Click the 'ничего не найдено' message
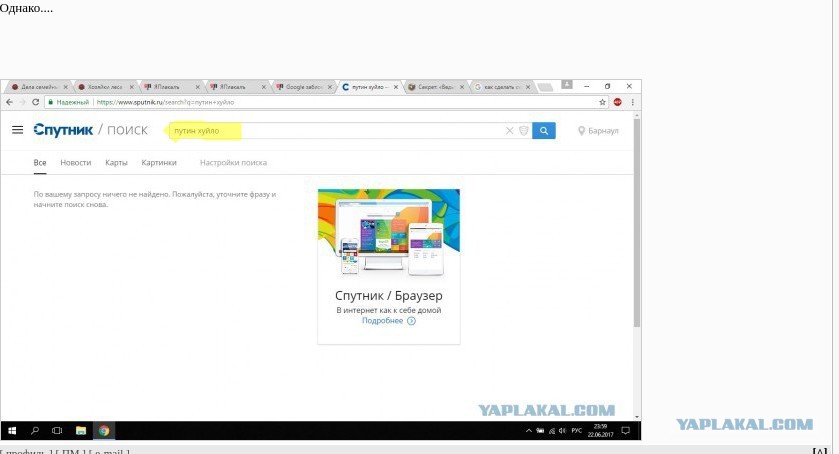Viewport: 839px width, 454px height. click(x=155, y=199)
